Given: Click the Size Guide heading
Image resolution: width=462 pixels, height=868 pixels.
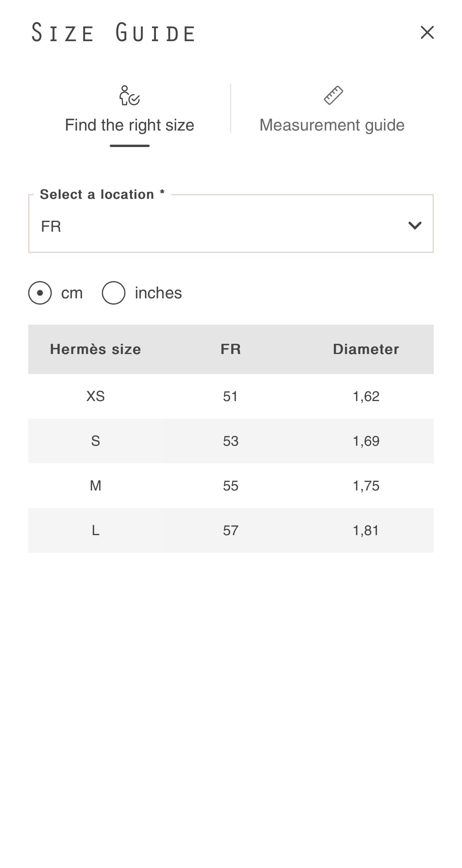Looking at the screenshot, I should pyautogui.click(x=114, y=33).
